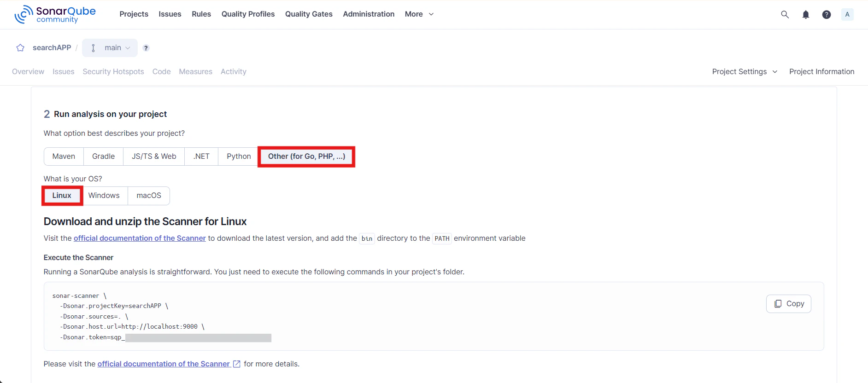This screenshot has height=383, width=868.
Task: Select the JS/TS & Web option
Action: tap(154, 157)
